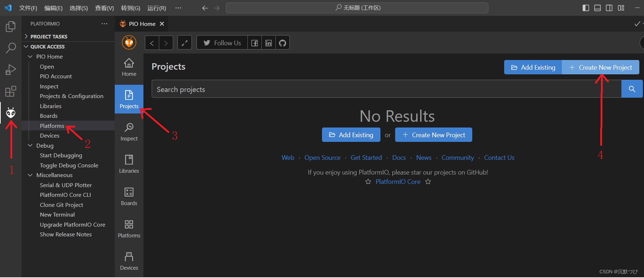Click top-right Create New Project button
This screenshot has height=278, width=644.
601,67
